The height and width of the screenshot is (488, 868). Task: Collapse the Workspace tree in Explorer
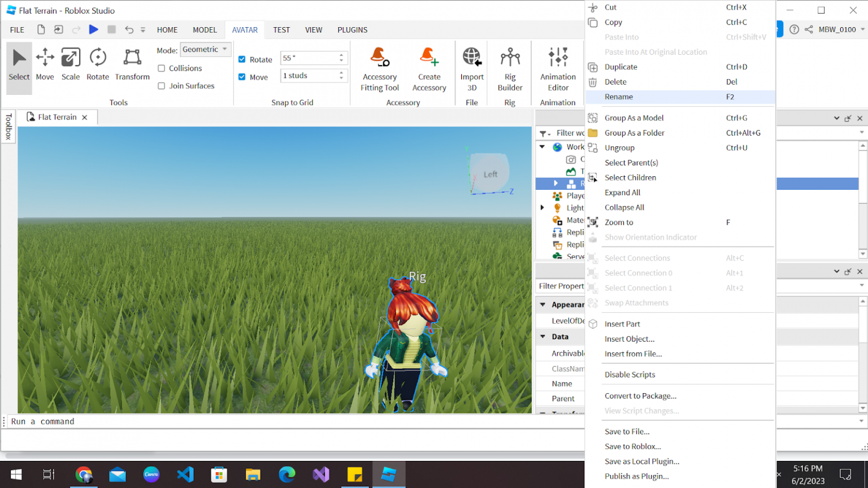[x=542, y=146]
